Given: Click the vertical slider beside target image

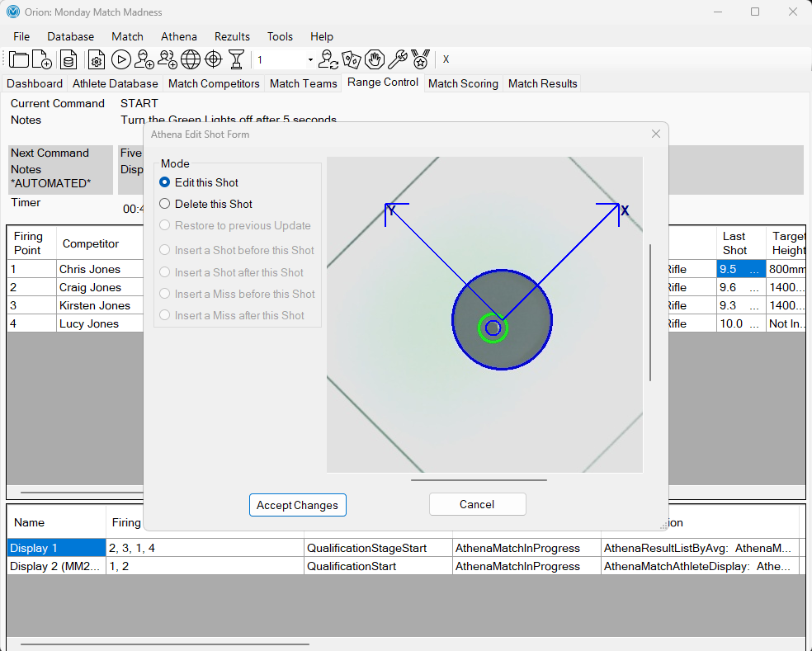Looking at the screenshot, I should pyautogui.click(x=650, y=313).
